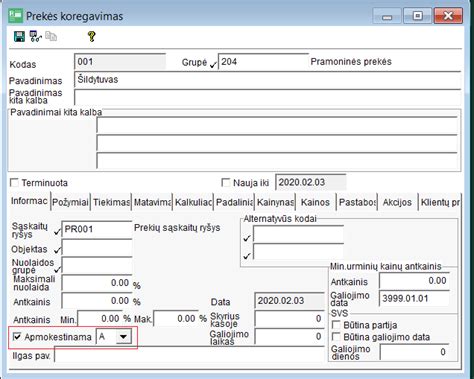474x379 pixels.
Task: Open help via the question mark icon
Action: pos(92,36)
